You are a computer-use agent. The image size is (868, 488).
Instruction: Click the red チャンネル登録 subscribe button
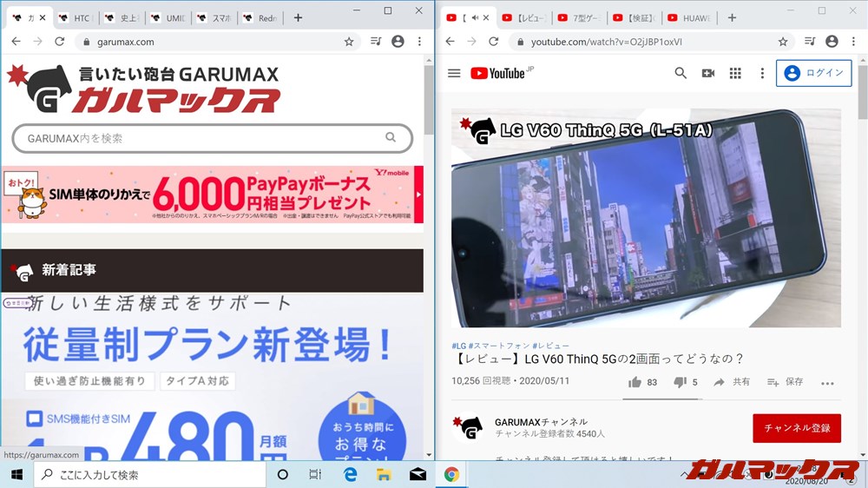(x=797, y=428)
